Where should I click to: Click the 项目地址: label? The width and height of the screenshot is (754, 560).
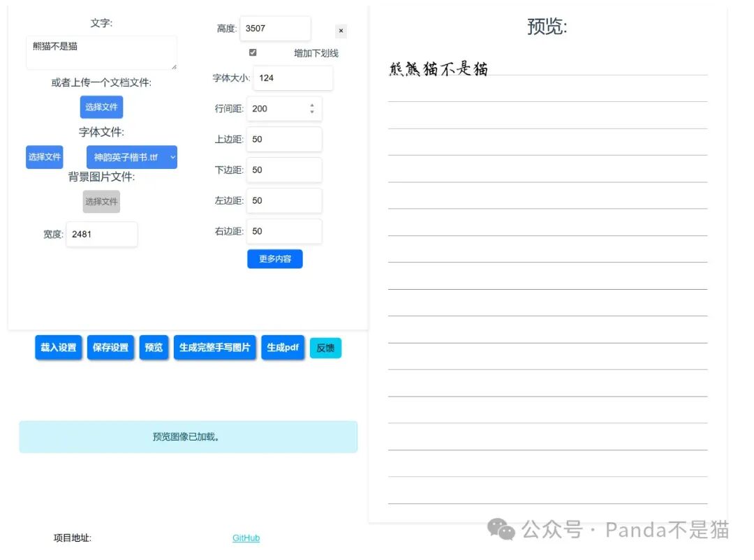pyautogui.click(x=73, y=538)
